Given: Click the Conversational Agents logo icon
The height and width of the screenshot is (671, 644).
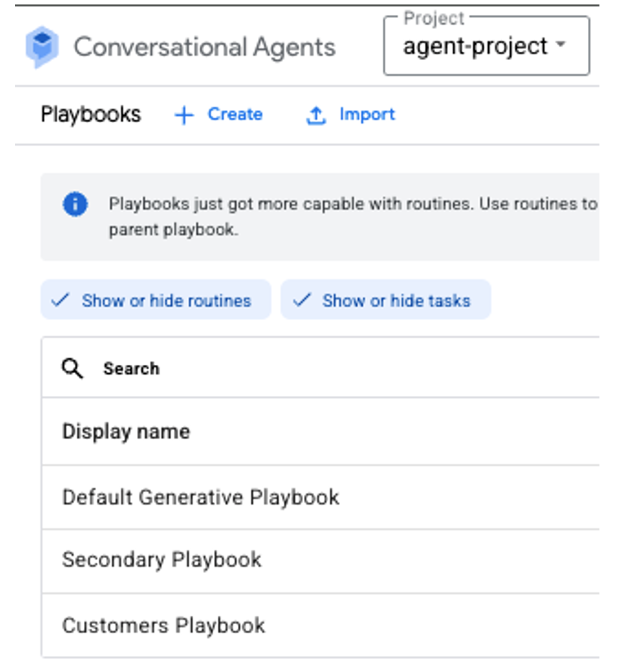Looking at the screenshot, I should tap(42, 47).
